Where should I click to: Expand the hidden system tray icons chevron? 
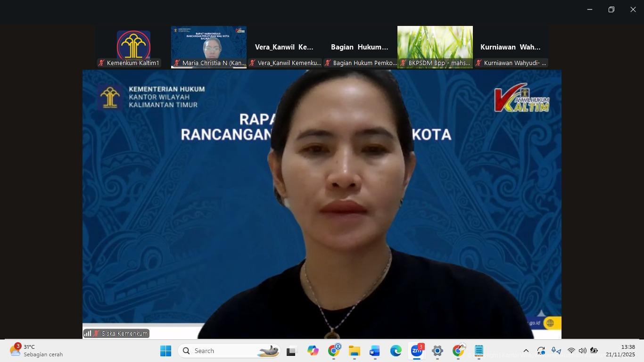[x=526, y=351]
